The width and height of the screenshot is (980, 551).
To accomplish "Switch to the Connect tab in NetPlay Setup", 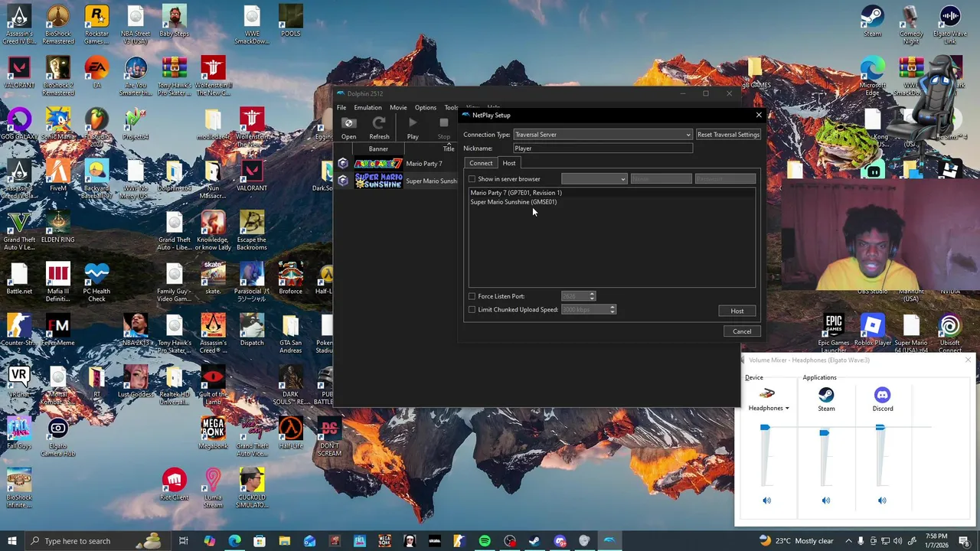I will pyautogui.click(x=481, y=163).
